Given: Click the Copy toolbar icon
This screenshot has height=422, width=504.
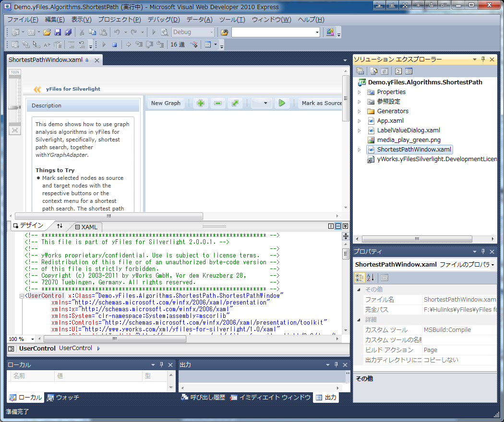Looking at the screenshot, I should tap(92, 32).
